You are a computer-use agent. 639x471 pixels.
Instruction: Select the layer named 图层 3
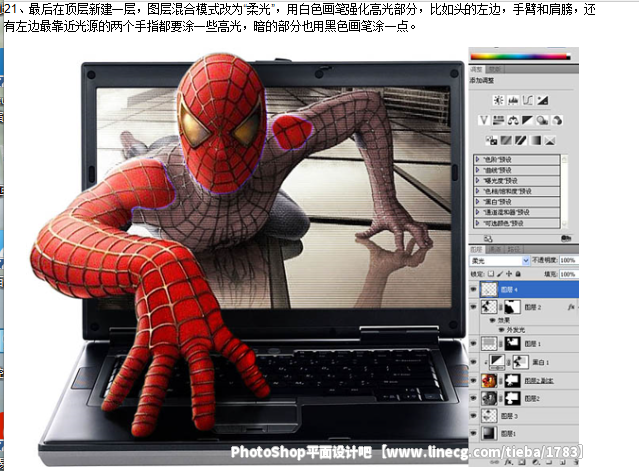click(x=509, y=416)
